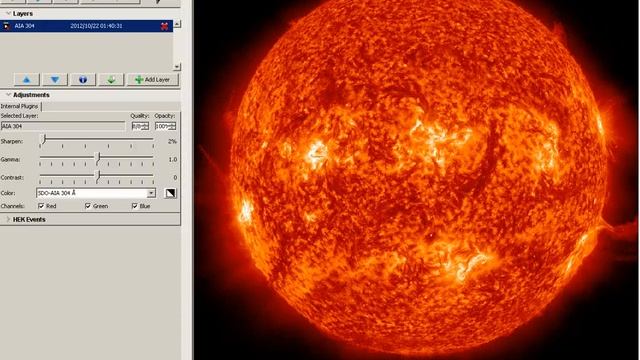Viewport: 640px width, 360px height.
Task: Click the Selected Layer field AIA 304
Action: (63, 126)
